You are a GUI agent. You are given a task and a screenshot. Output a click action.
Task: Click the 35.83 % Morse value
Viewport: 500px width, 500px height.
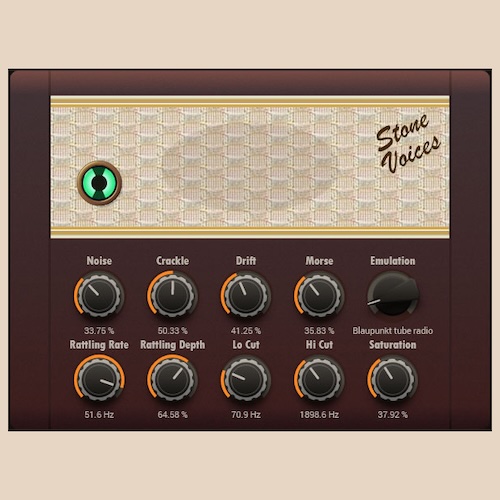pos(319,331)
